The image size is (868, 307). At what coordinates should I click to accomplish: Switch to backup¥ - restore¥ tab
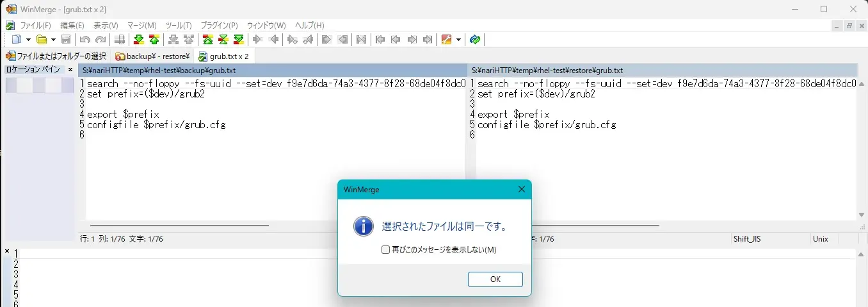point(152,56)
